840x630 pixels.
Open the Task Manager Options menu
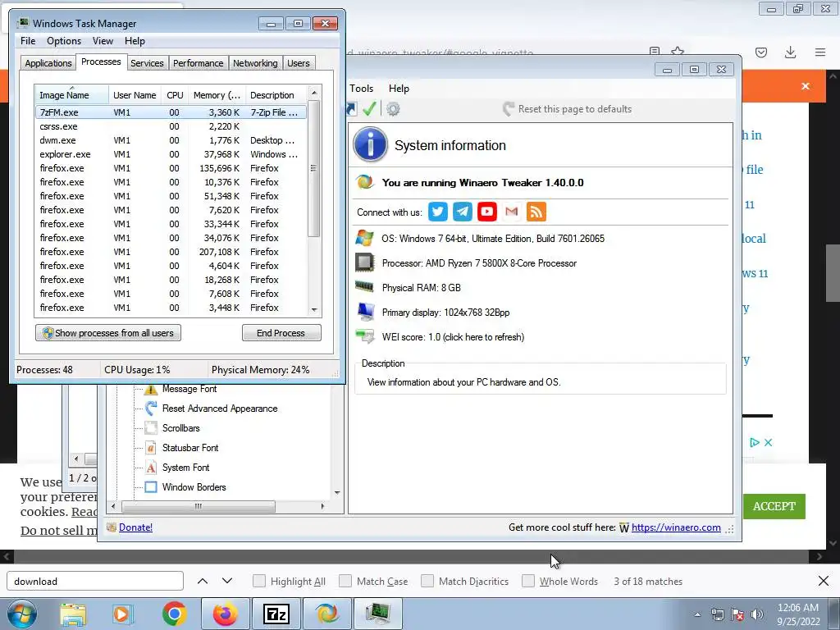tap(64, 41)
